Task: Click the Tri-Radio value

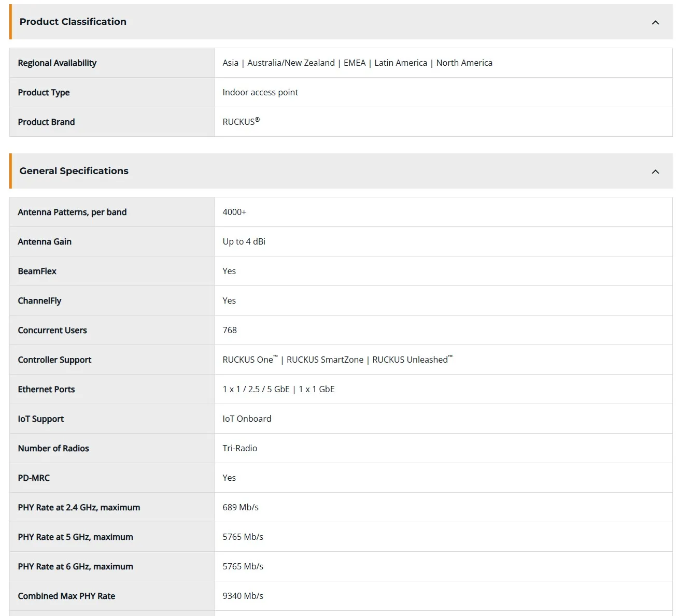Action: coord(240,449)
